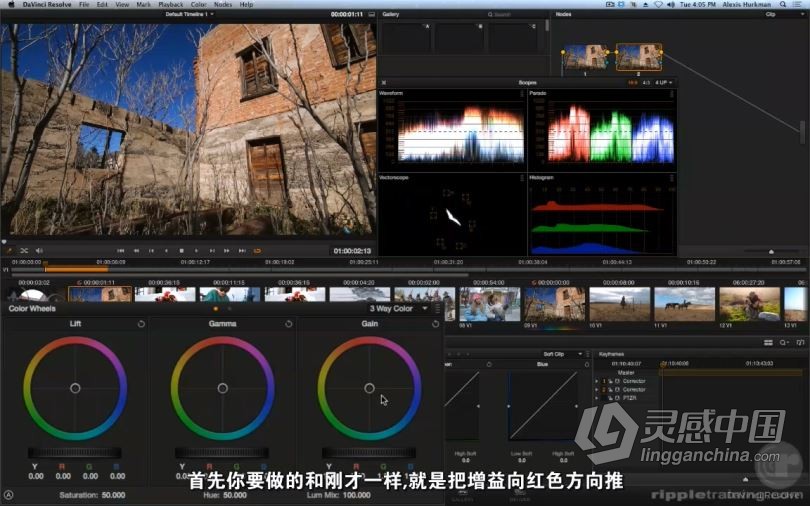810x506 pixels.
Task: Expand the PTZR keyframe row
Action: pyautogui.click(x=597, y=398)
